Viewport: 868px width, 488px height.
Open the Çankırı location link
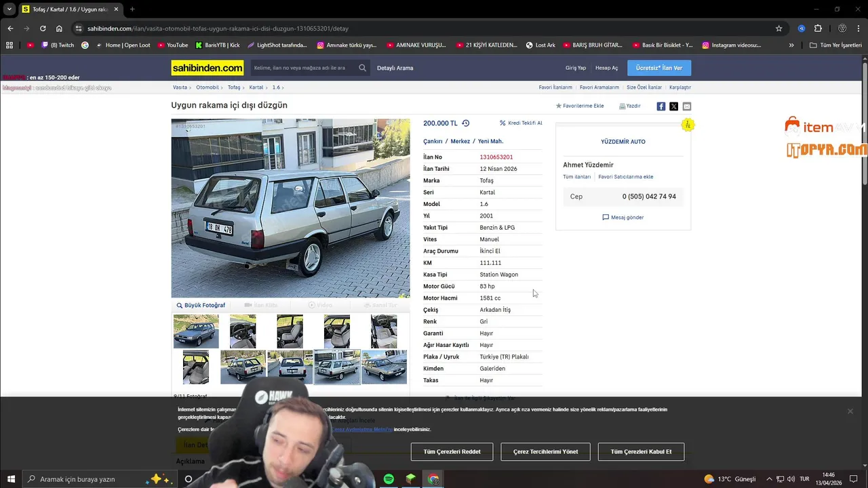(x=433, y=142)
